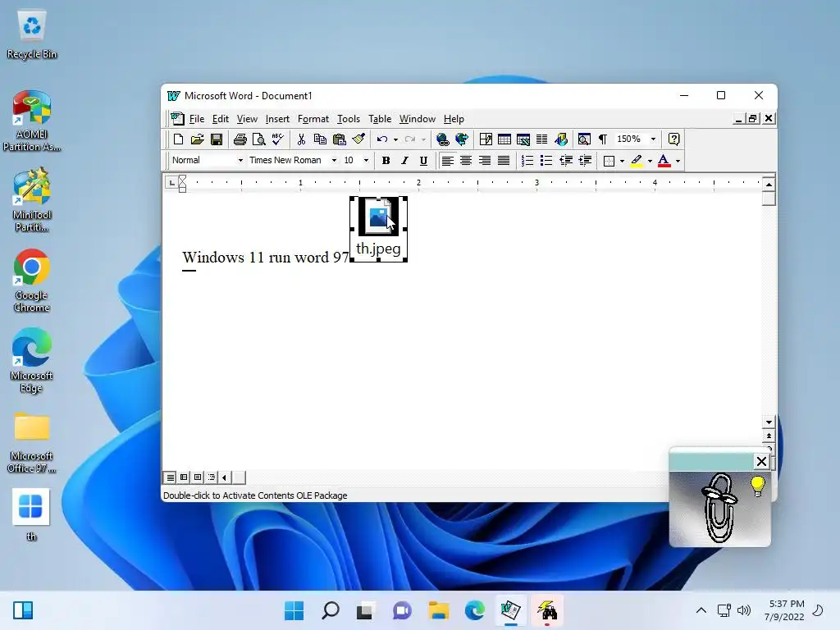Click the Clippy light bulb tip
Viewport: 840px width, 630px height.
(757, 486)
